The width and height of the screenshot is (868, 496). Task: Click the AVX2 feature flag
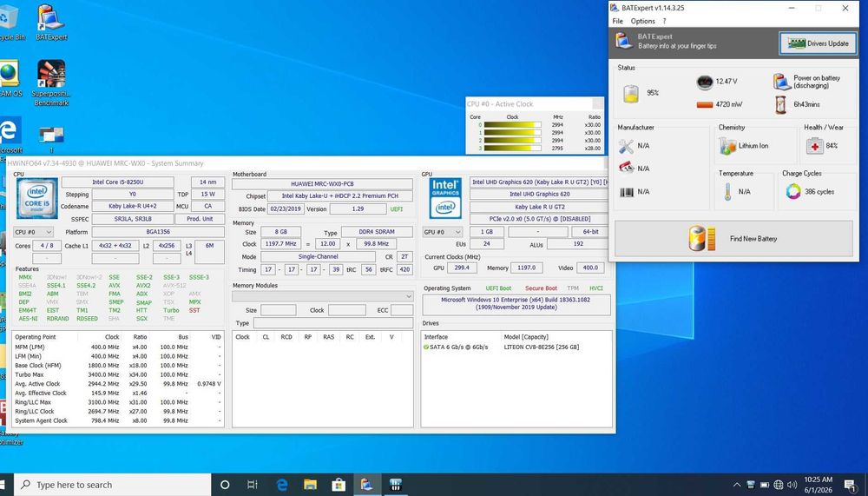pos(143,286)
